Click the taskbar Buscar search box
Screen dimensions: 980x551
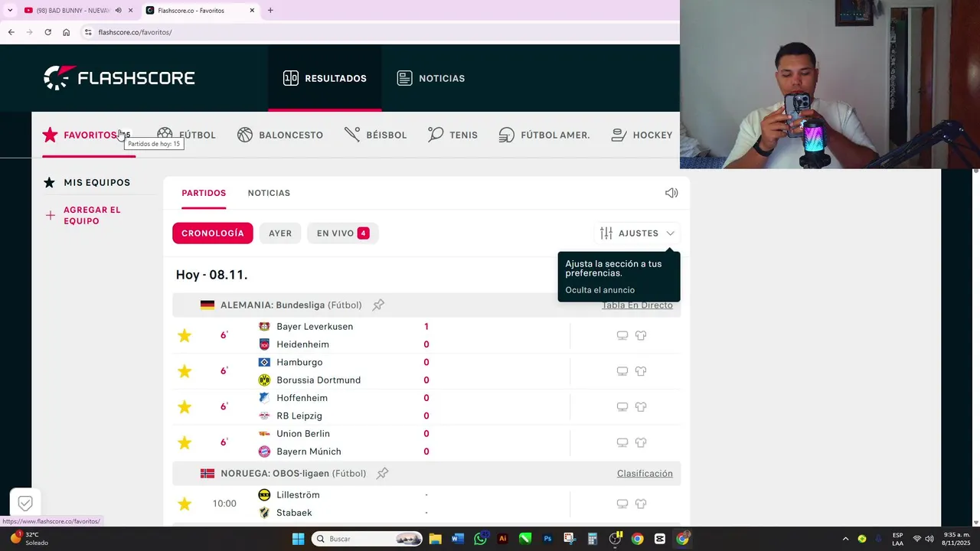click(367, 539)
